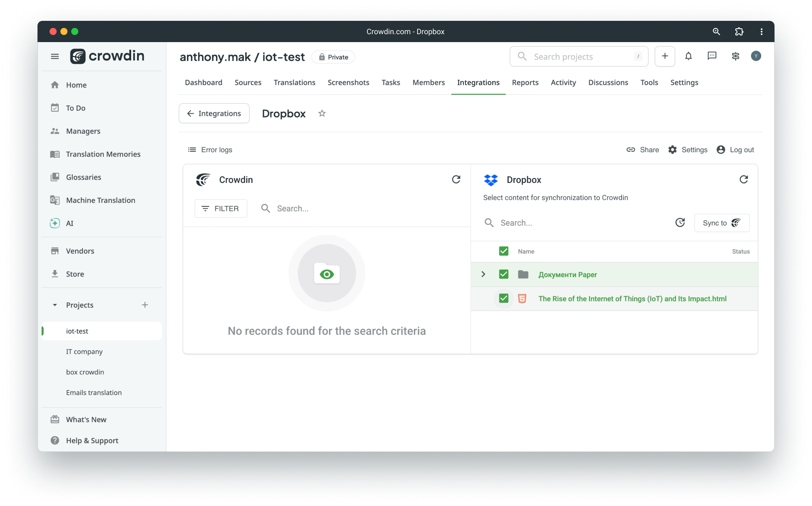The width and height of the screenshot is (812, 506).
Task: Open Glossaries in sidebar
Action: point(102,177)
